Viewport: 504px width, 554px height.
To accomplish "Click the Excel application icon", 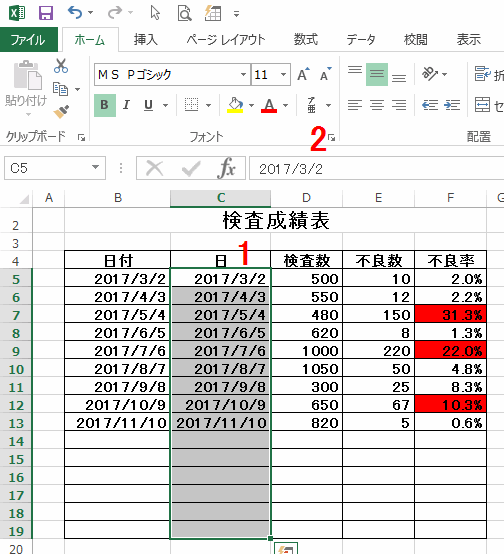I will click(17, 13).
